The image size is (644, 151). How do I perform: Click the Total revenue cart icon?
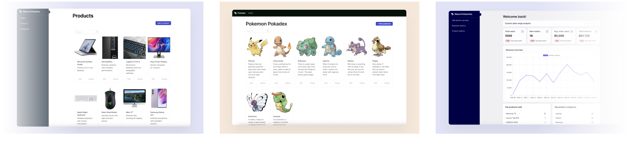[x=596, y=31]
